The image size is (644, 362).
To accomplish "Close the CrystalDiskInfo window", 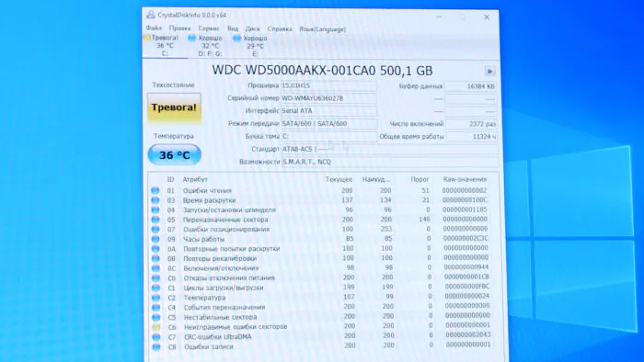I will pyautogui.click(x=487, y=17).
